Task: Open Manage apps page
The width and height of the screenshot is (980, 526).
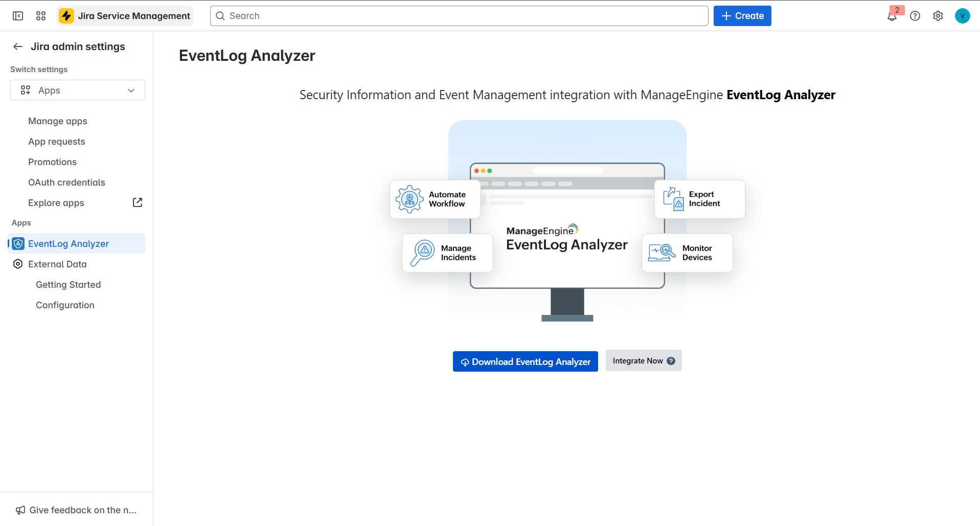Action: pos(58,121)
